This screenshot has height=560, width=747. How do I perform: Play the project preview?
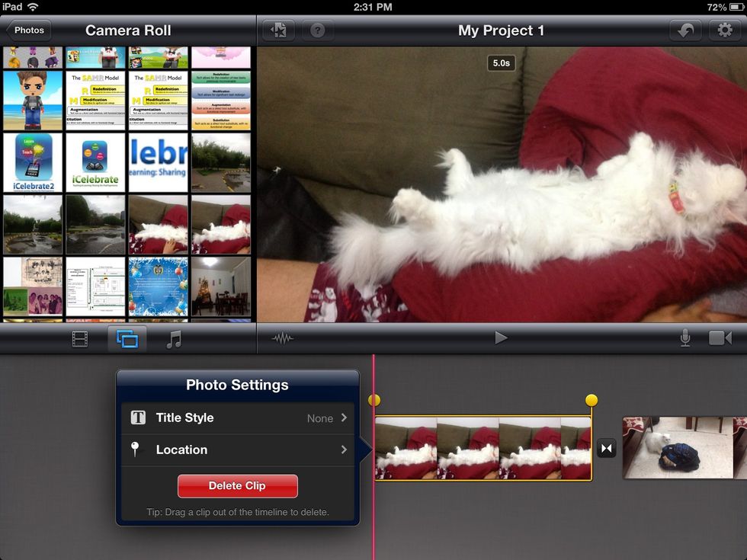(x=502, y=338)
